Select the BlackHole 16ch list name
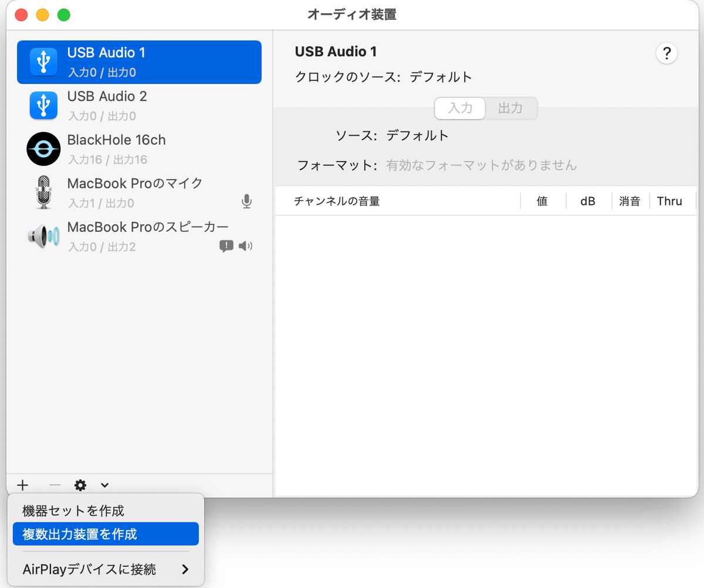This screenshot has width=704, height=588. (117, 140)
